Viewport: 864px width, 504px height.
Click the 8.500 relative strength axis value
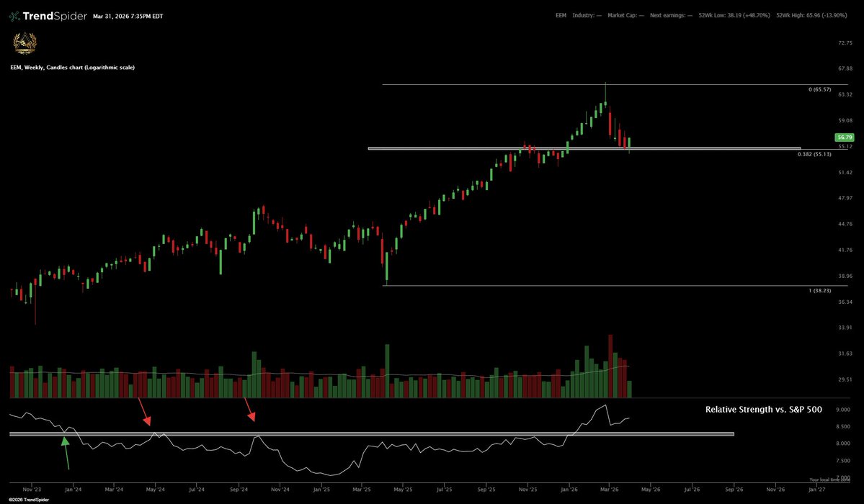pos(843,426)
